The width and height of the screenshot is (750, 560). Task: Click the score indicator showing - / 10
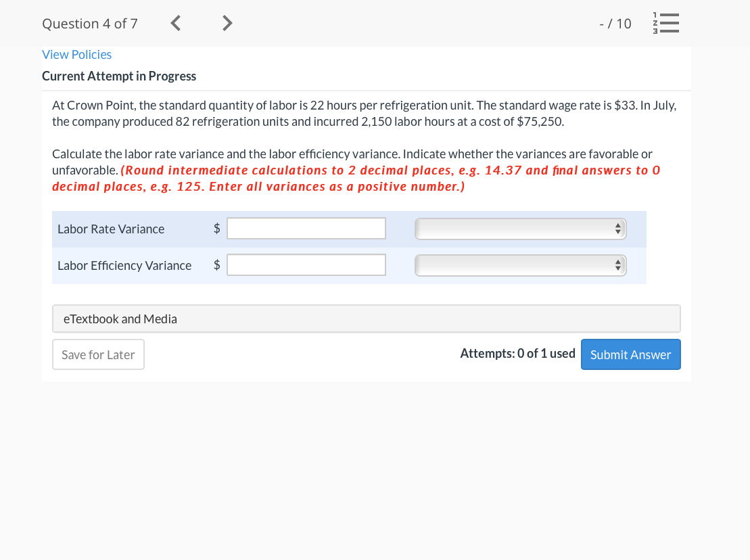tap(615, 23)
